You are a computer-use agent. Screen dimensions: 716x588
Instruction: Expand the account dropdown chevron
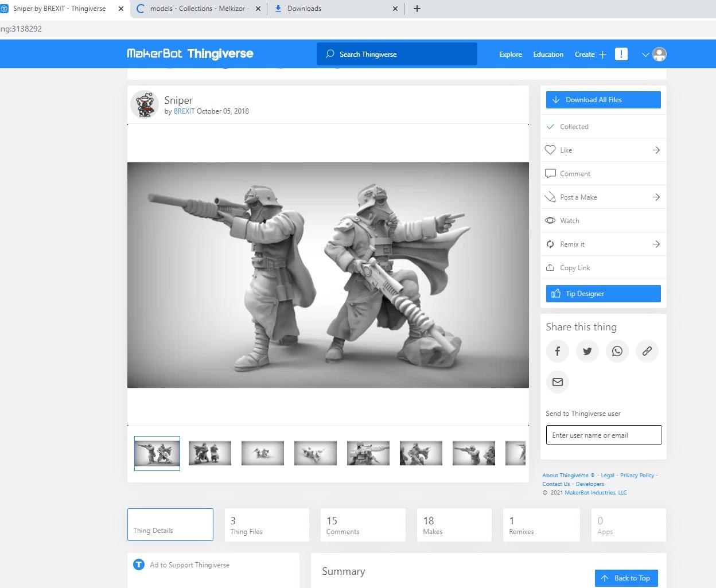(645, 54)
